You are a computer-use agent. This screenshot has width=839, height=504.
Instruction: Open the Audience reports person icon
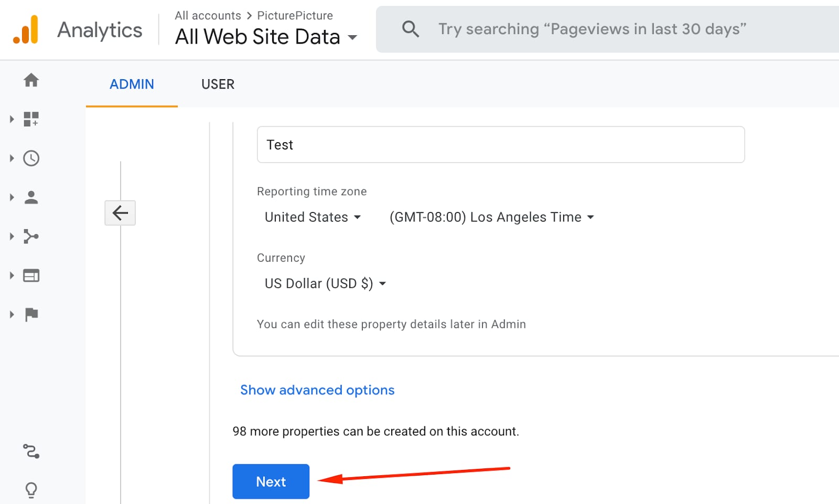click(31, 197)
